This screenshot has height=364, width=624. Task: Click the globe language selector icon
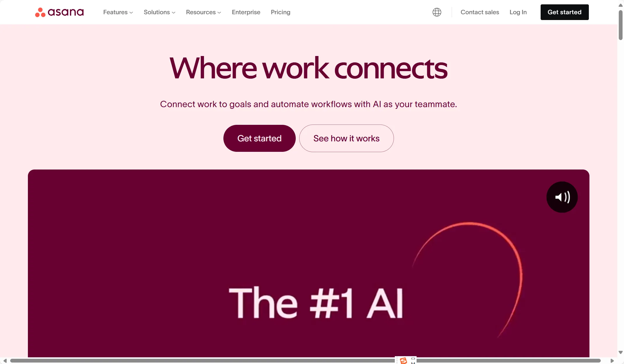[437, 12]
